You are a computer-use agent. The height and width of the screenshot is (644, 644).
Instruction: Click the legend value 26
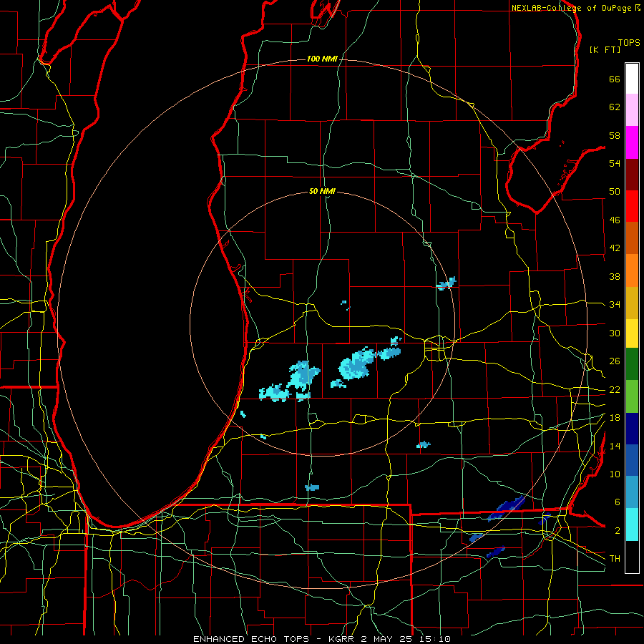pos(615,361)
